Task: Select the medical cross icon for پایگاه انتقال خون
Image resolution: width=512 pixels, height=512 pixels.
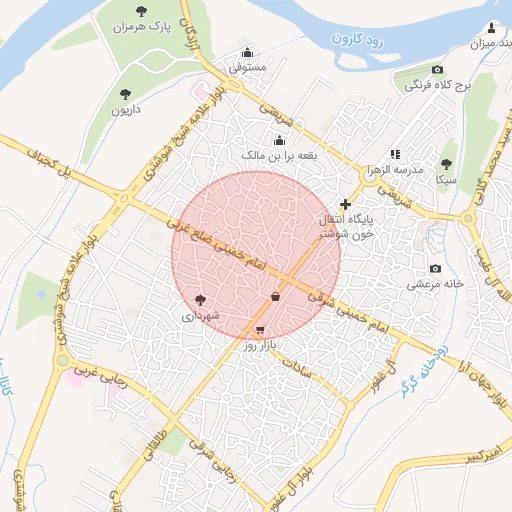Action: click(x=345, y=204)
